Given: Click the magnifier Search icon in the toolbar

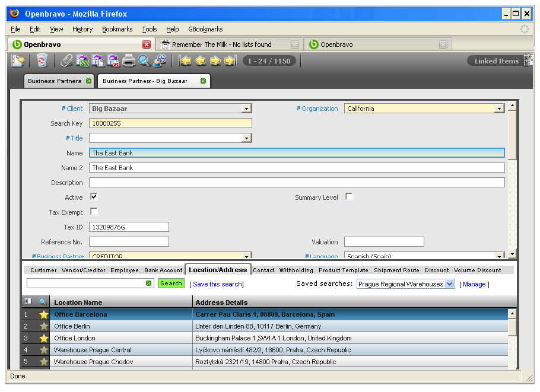Looking at the screenshot, I should click(144, 60).
